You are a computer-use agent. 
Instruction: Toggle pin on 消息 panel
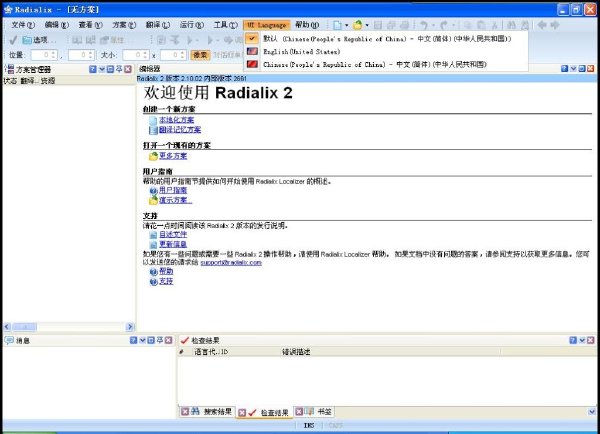[160, 340]
